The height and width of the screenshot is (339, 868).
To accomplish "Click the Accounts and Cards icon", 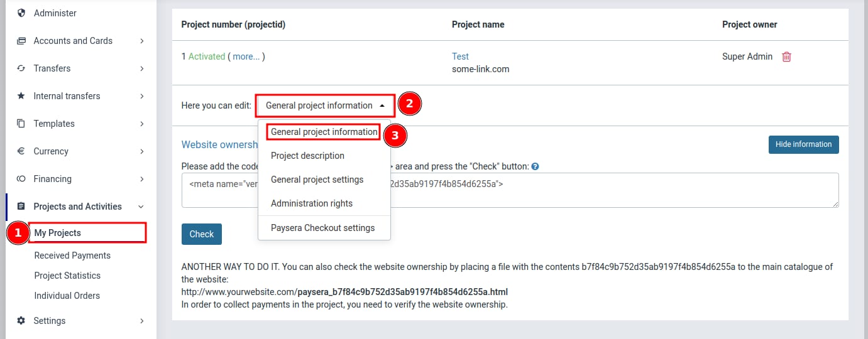I will [21, 41].
